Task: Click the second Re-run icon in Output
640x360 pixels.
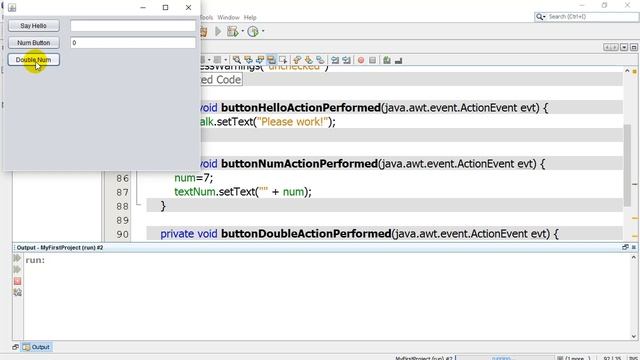Action: coord(17,270)
